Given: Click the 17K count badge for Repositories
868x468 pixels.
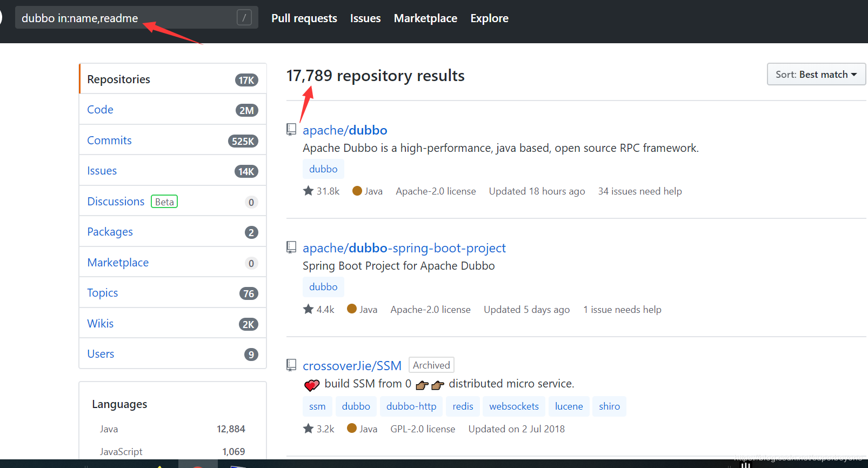Looking at the screenshot, I should point(246,80).
